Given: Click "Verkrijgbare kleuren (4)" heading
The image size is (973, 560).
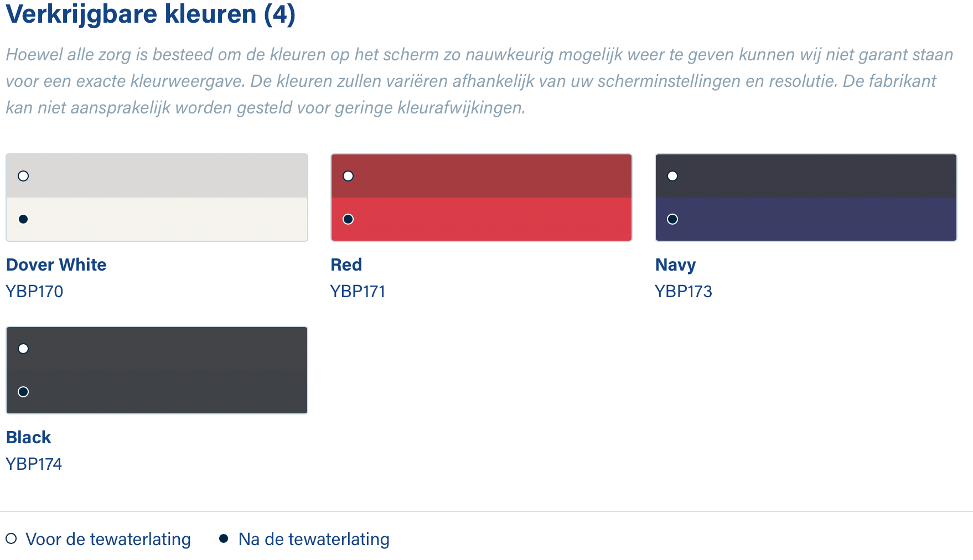Looking at the screenshot, I should point(151,14).
